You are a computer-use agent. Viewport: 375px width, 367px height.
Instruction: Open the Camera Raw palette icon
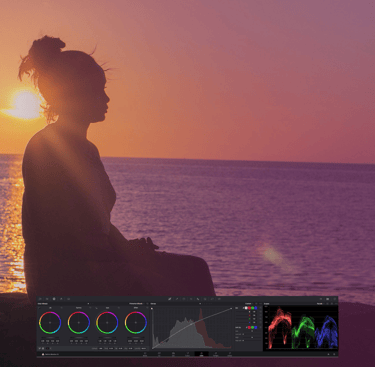click(40, 299)
